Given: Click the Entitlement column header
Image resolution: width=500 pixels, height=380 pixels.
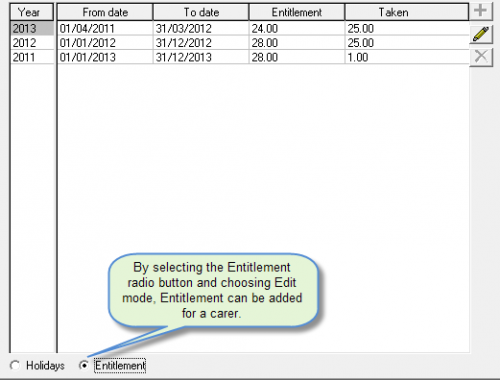Looking at the screenshot, I should [x=297, y=12].
